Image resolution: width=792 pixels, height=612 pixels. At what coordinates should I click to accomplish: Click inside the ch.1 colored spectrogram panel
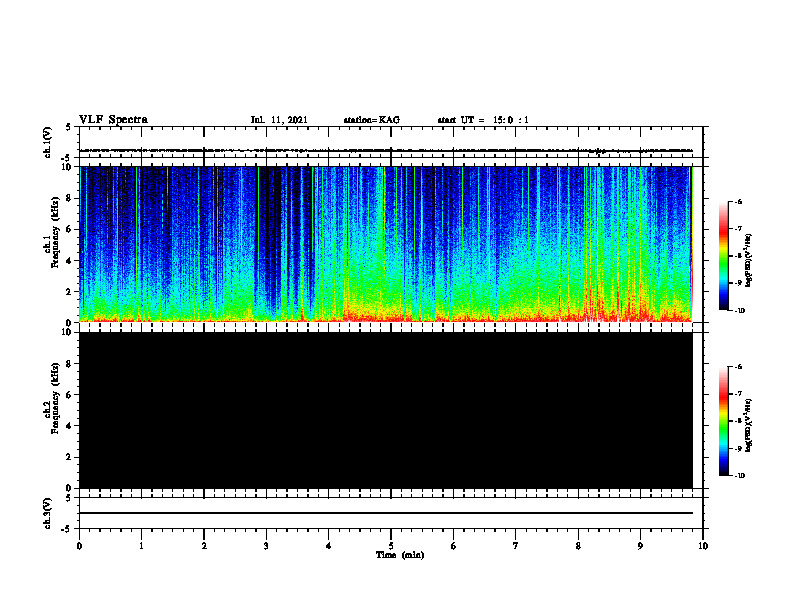click(x=386, y=244)
